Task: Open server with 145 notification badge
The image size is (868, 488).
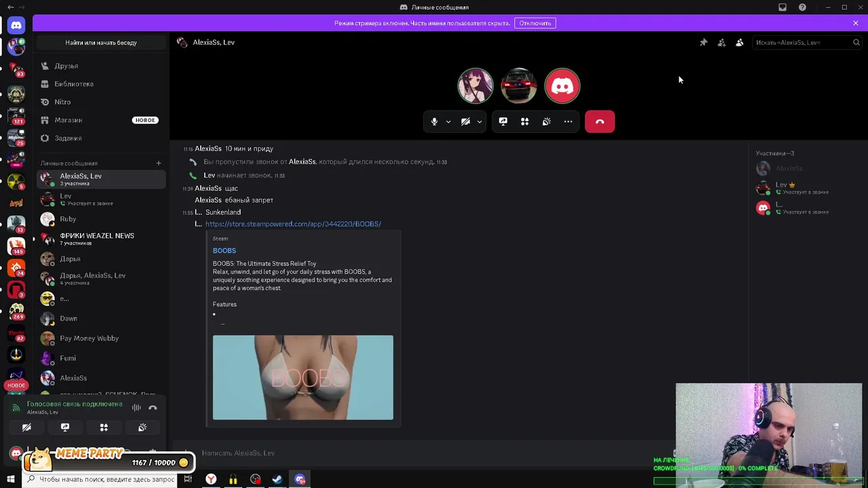Action: [16, 245]
